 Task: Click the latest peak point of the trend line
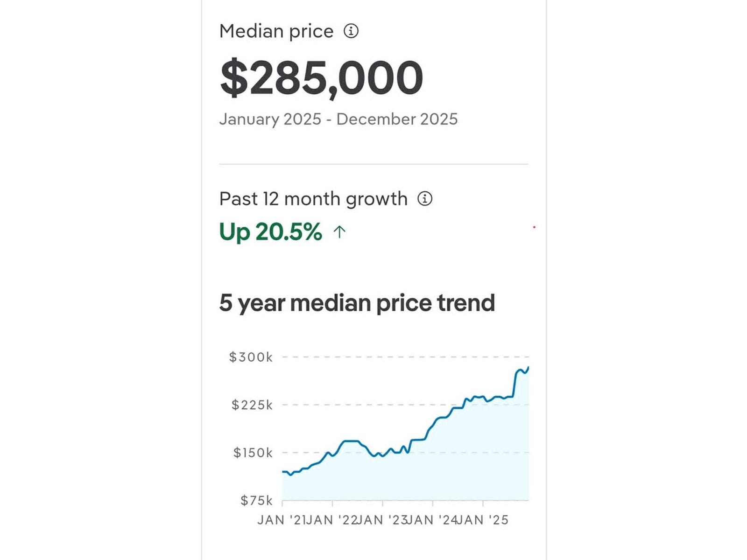click(528, 368)
